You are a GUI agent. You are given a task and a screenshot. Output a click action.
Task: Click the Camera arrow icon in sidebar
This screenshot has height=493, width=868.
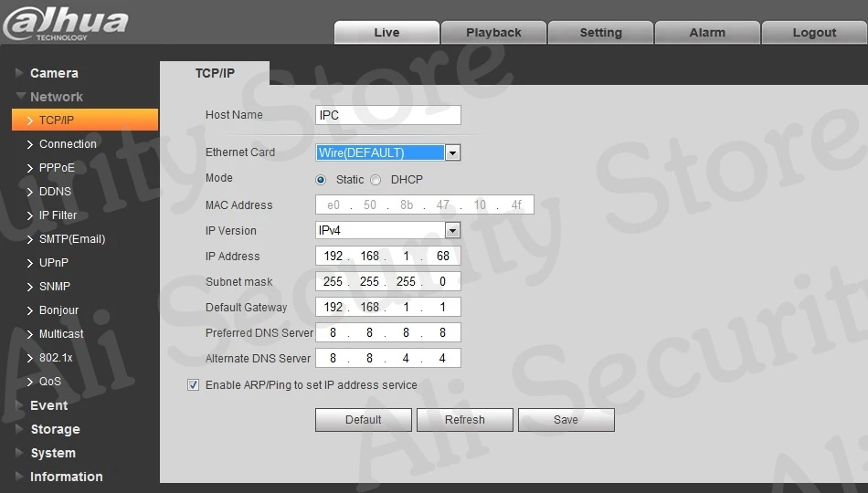point(19,72)
